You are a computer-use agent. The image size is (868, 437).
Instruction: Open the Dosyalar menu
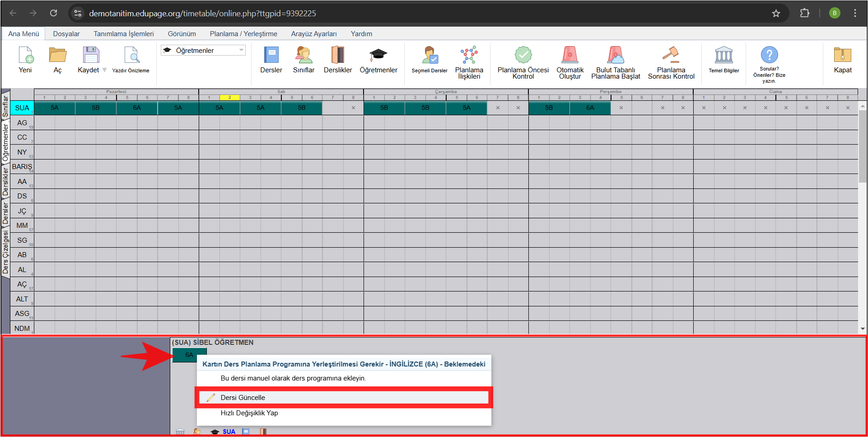click(66, 34)
